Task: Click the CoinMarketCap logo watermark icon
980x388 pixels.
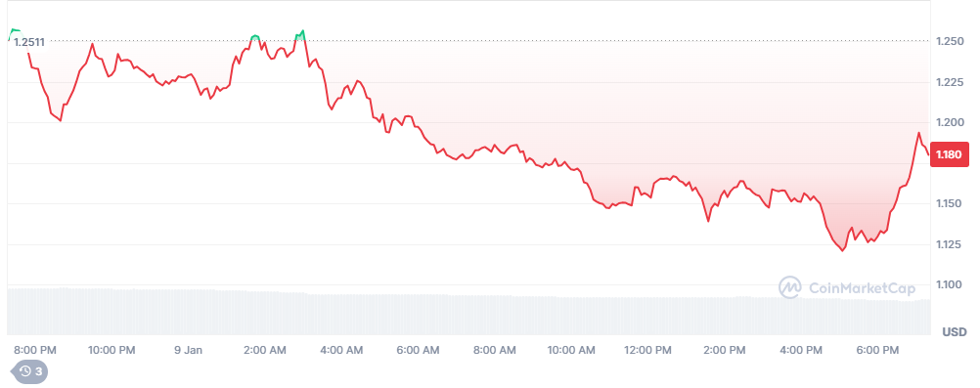Action: 790,287
